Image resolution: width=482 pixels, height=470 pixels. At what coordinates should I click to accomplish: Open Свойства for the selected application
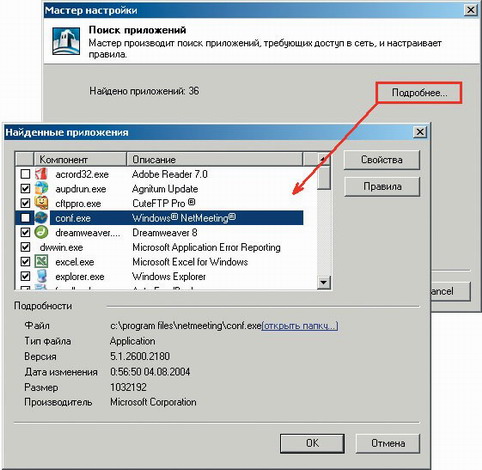pyautogui.click(x=382, y=160)
